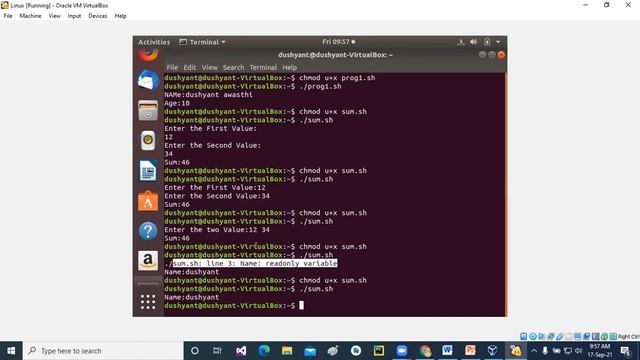Show Applications grid in Ubuntu dock
The width and height of the screenshot is (640, 360).
[x=148, y=302]
